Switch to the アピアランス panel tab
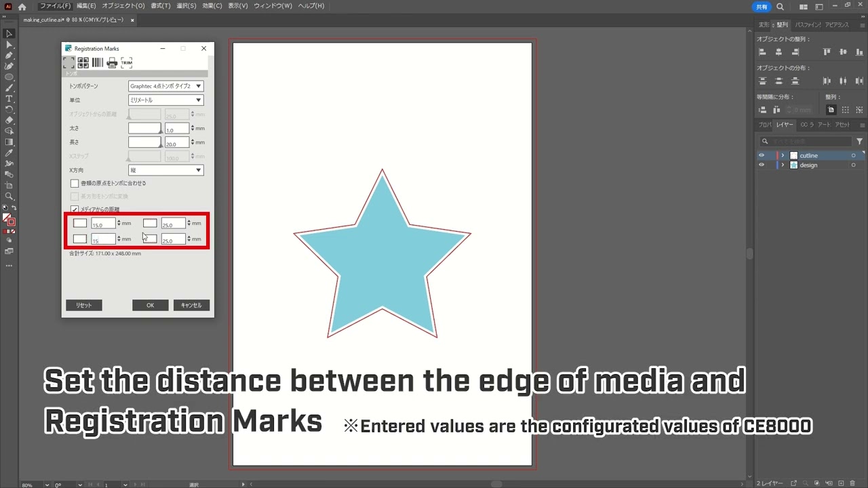 point(837,25)
